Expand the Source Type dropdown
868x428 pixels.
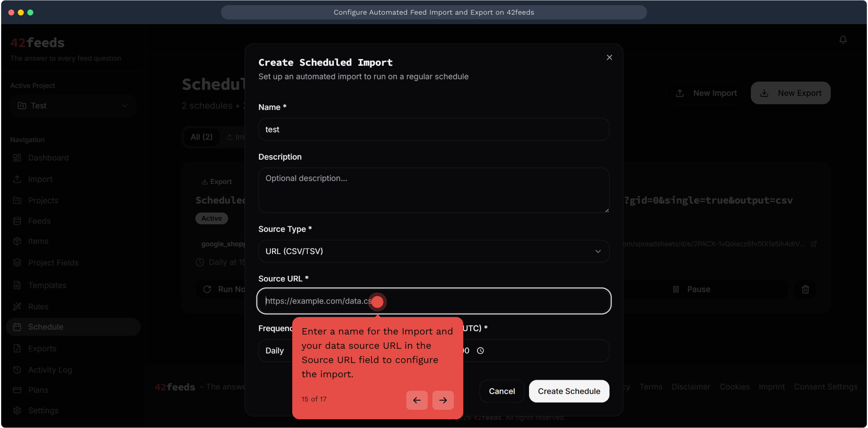coord(433,251)
